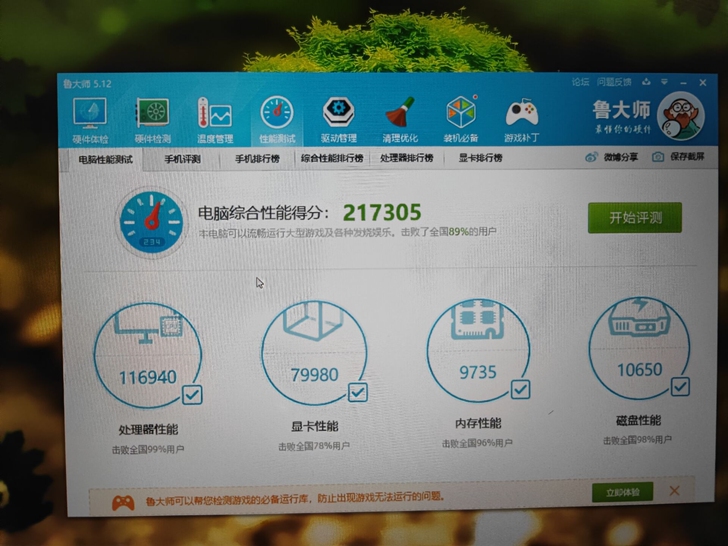Click 击败全国96%用户 text
728x546 pixels.
click(x=477, y=443)
